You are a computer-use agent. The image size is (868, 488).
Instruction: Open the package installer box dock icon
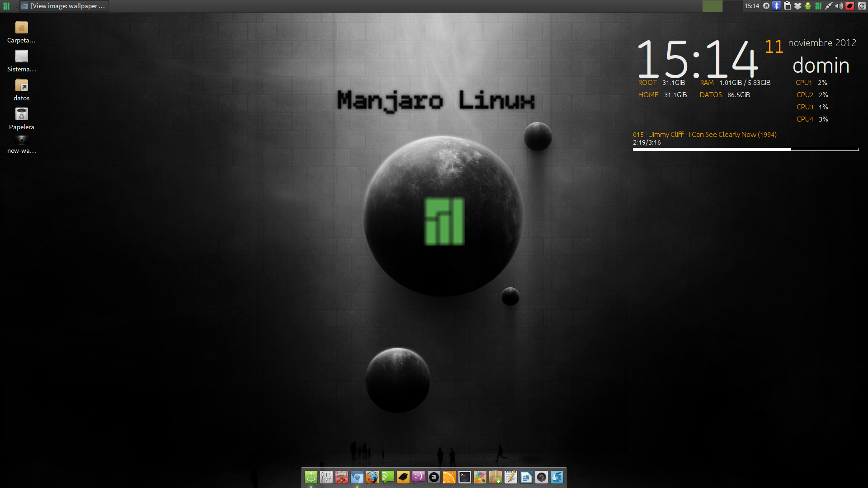point(495,477)
